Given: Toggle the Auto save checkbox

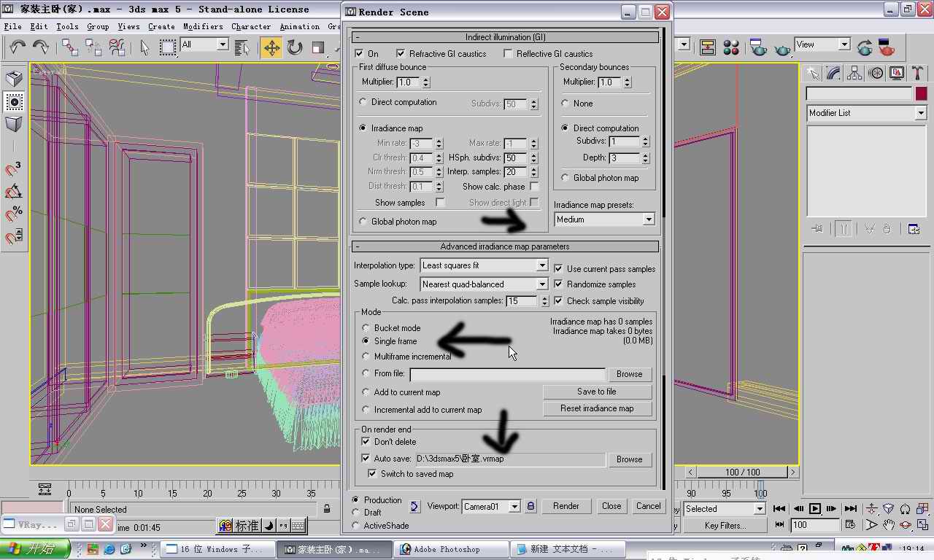Looking at the screenshot, I should pos(366,459).
